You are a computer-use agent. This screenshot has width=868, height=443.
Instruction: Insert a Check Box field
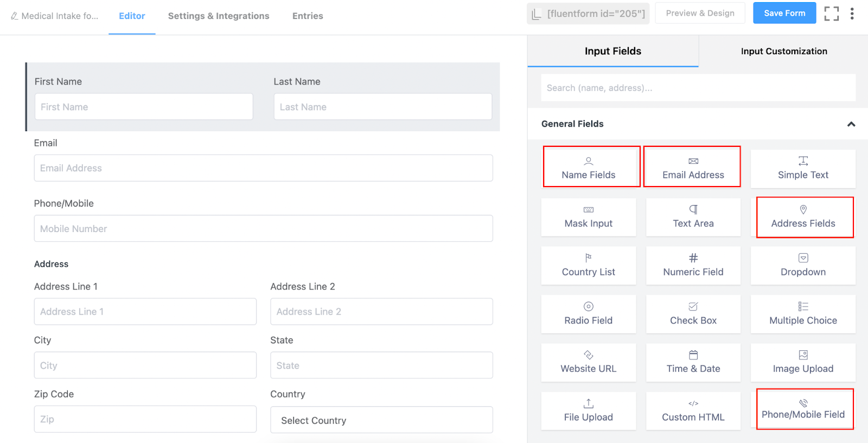click(x=693, y=313)
